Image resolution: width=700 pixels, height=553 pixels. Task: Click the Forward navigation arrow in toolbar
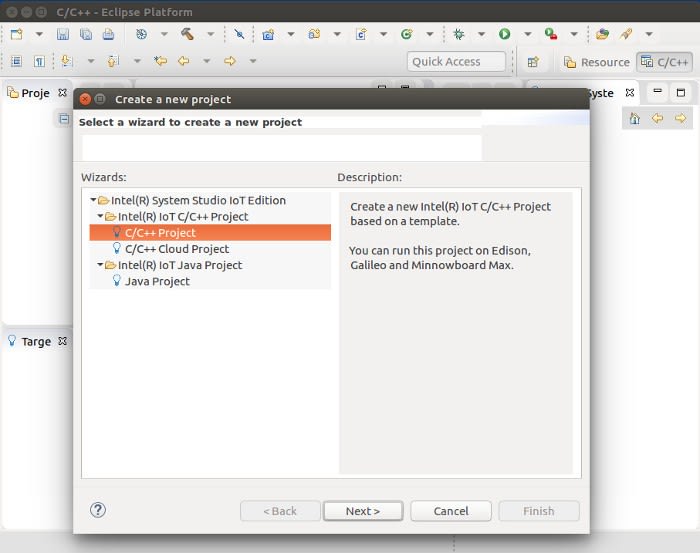click(230, 61)
